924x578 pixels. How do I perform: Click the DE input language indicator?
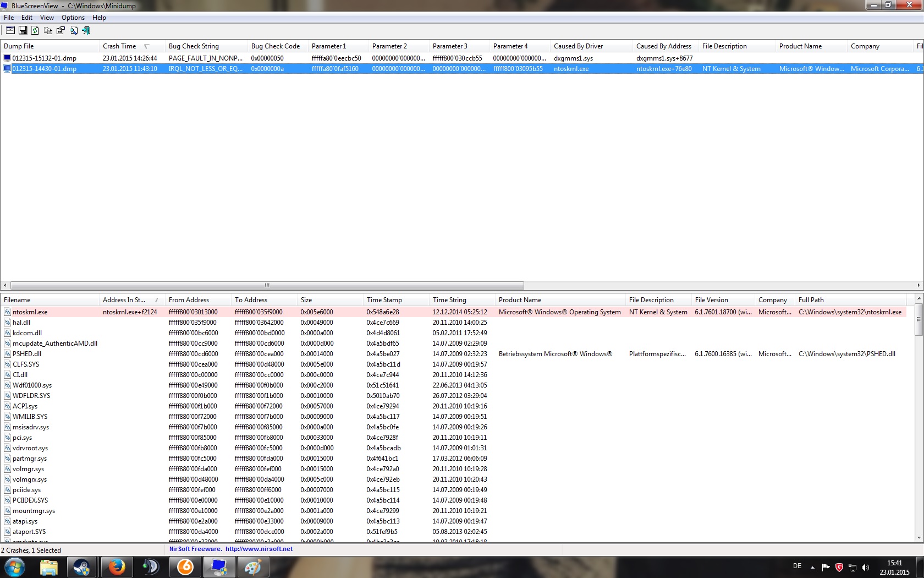tap(797, 566)
